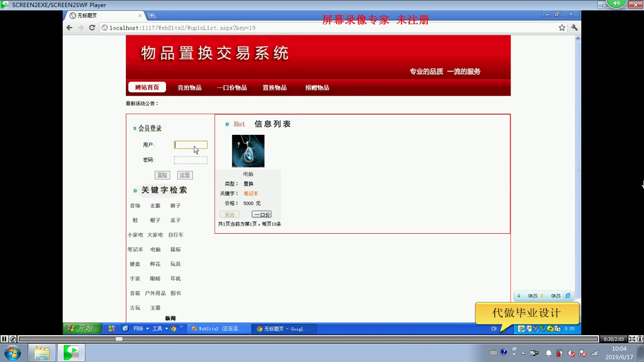This screenshot has height=362, width=644.
Task: Close the 无标题页 browser tab
Action: click(x=140, y=16)
